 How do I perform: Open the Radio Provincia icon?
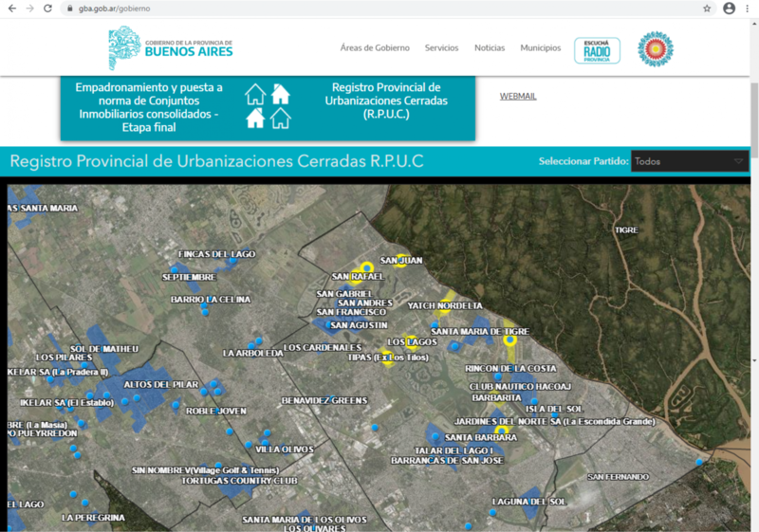pyautogui.click(x=597, y=50)
